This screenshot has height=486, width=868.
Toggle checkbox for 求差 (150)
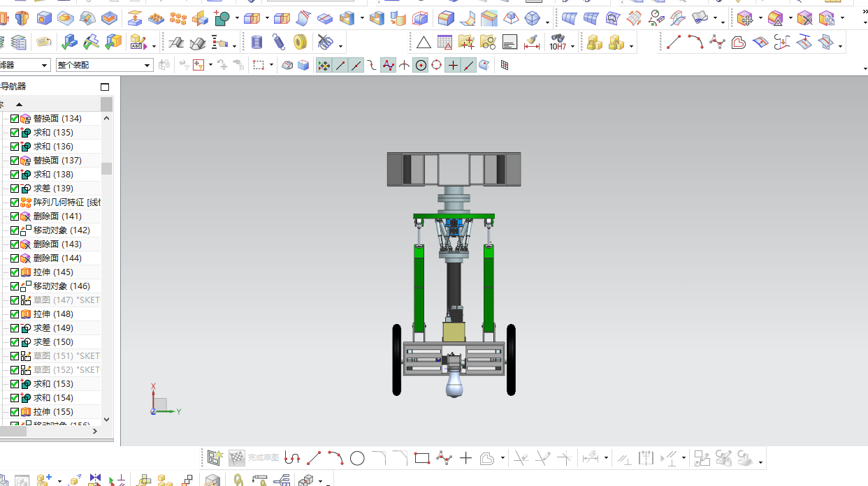click(x=15, y=342)
